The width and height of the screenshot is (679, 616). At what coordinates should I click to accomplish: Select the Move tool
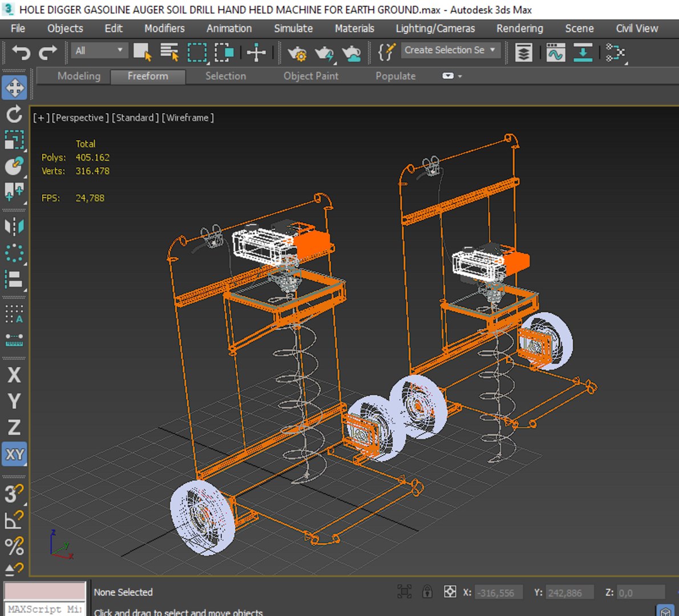[14, 88]
